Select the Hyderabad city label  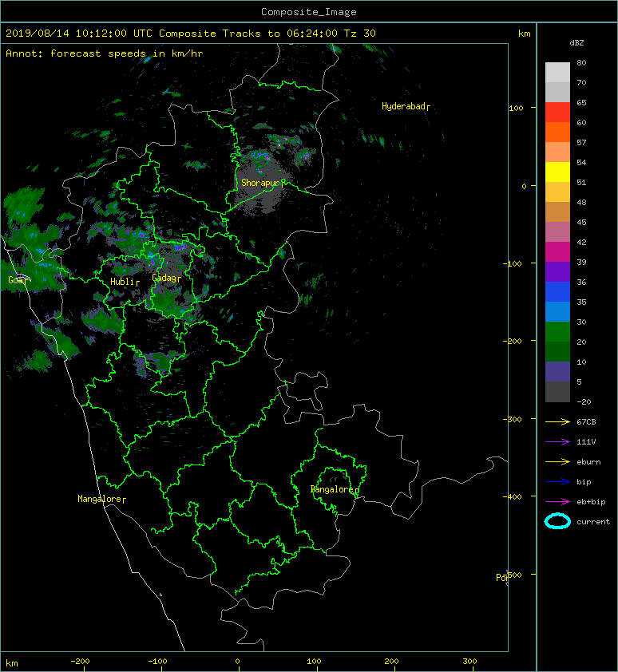point(406,106)
